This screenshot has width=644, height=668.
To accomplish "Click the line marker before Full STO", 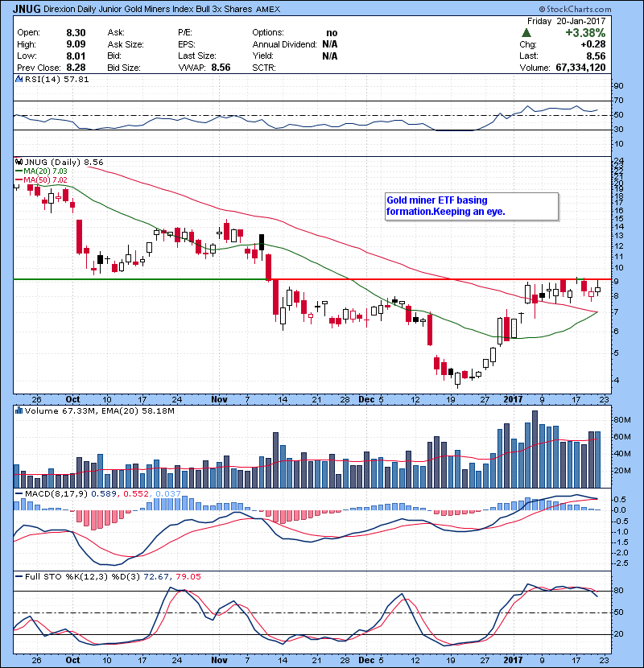I will (19, 577).
